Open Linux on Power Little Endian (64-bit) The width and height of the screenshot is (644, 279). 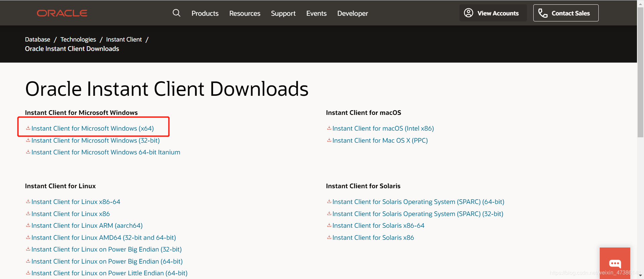pyautogui.click(x=109, y=273)
